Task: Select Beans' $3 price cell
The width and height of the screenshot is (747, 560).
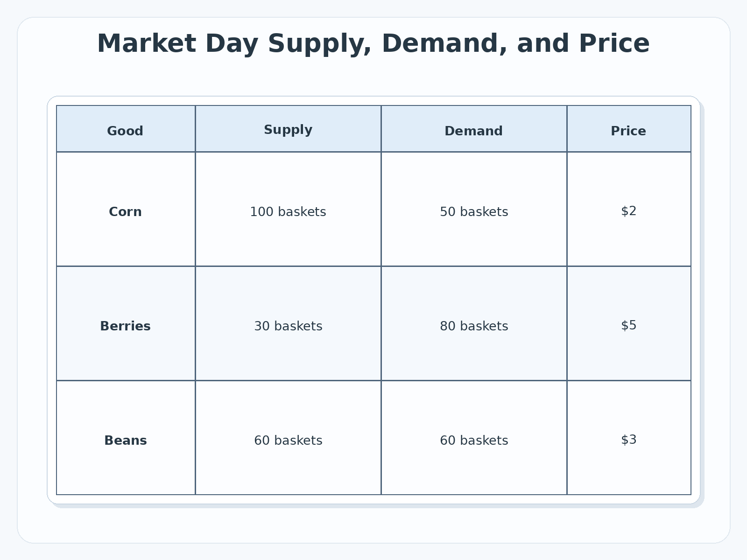Action: click(x=629, y=438)
